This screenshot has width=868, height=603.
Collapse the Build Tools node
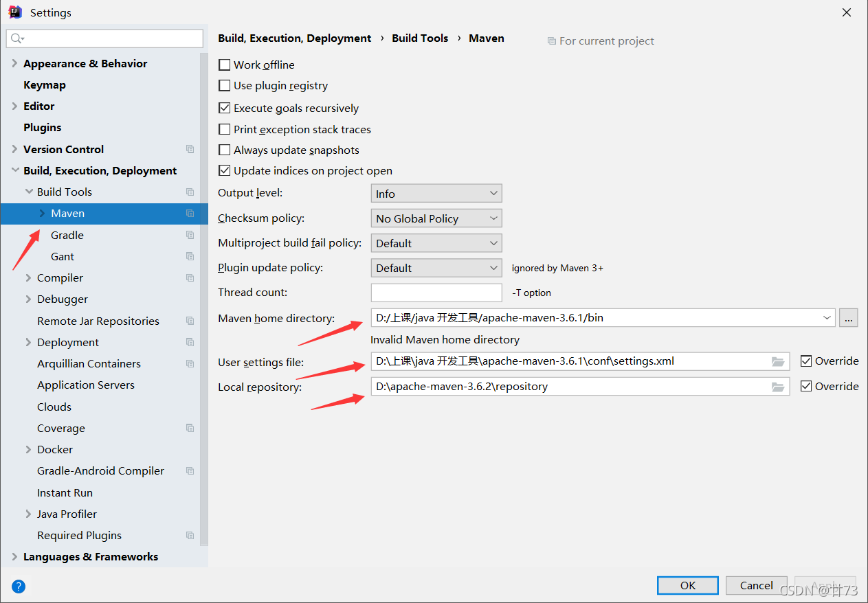pyautogui.click(x=28, y=192)
